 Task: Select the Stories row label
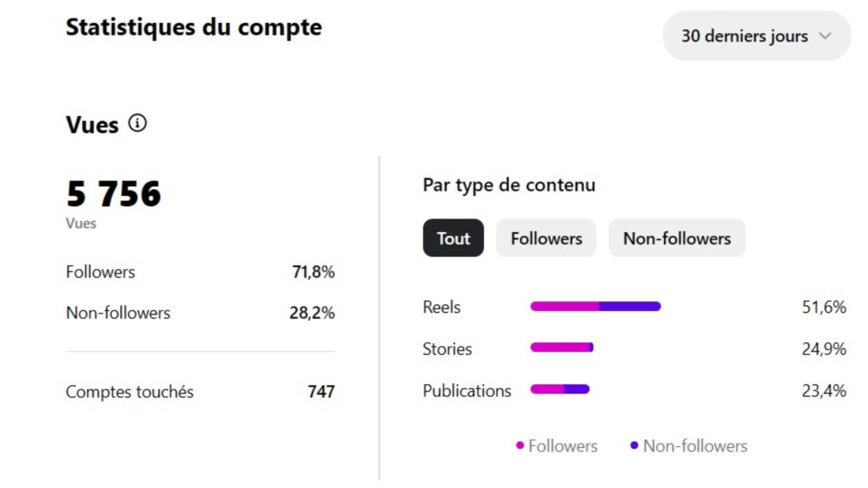pos(448,349)
